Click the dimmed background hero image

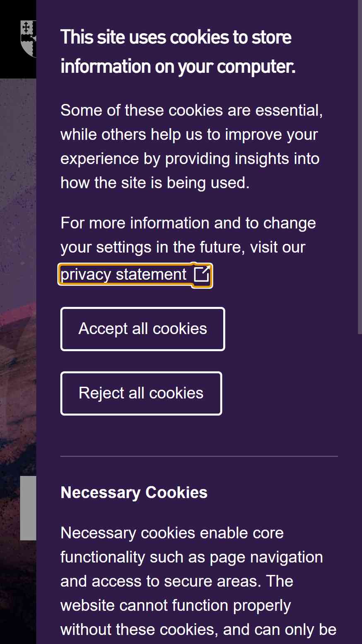coord(18,290)
